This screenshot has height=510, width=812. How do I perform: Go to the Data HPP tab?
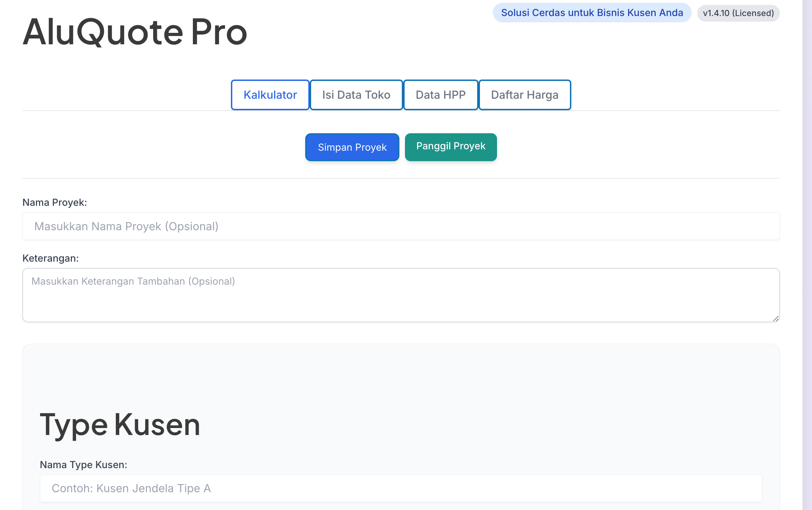[441, 95]
